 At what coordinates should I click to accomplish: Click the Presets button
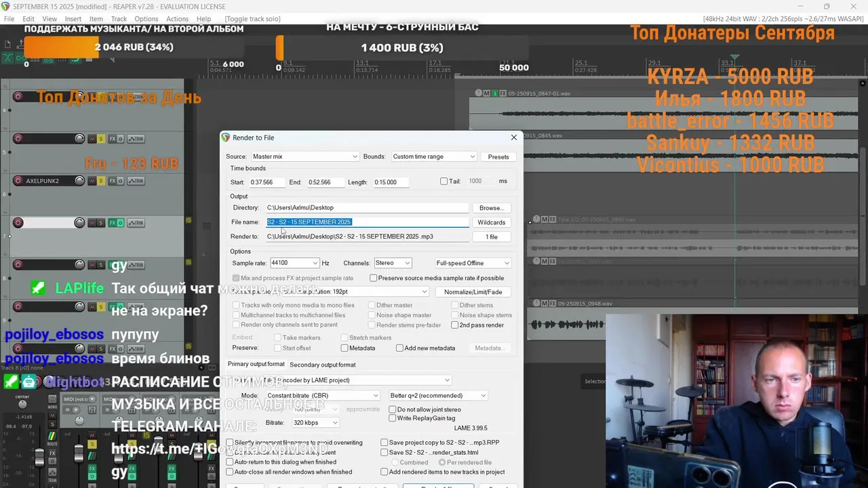click(x=498, y=157)
